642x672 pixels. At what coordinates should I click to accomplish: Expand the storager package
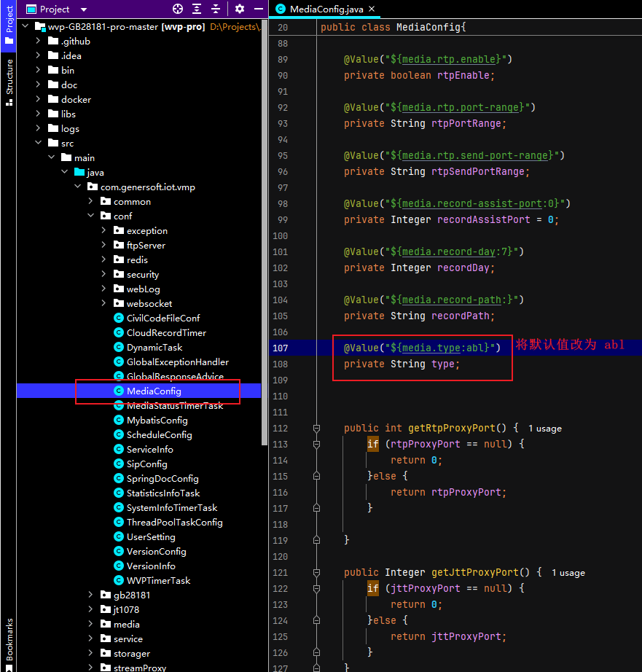[x=90, y=653]
